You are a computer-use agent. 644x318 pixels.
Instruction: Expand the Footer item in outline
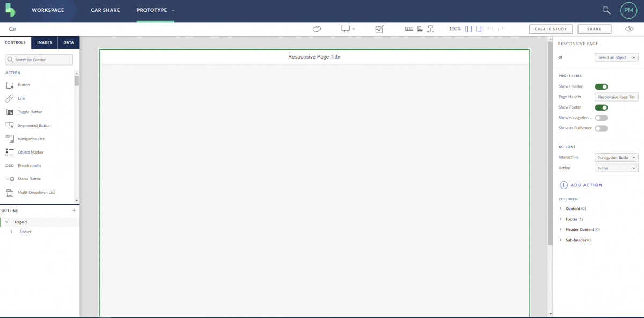pos(12,232)
